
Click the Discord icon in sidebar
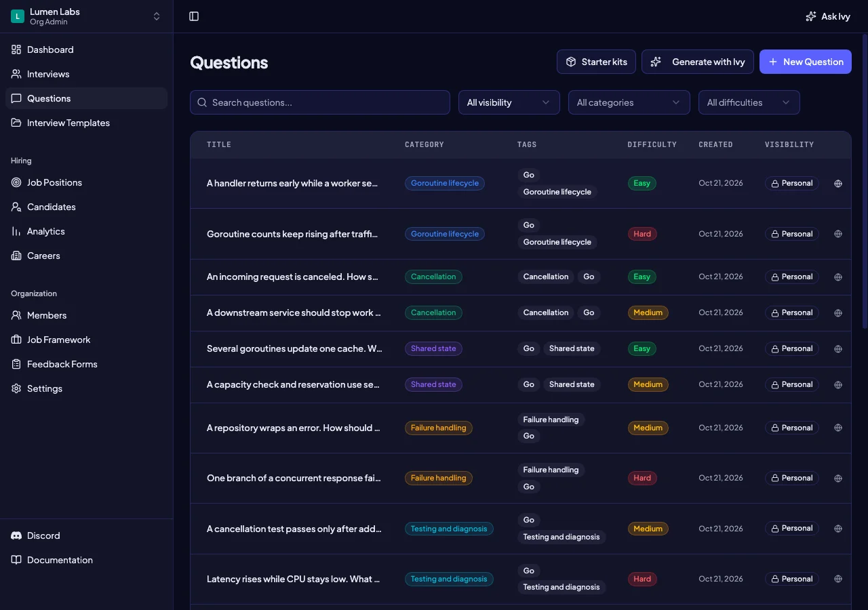[x=16, y=535]
